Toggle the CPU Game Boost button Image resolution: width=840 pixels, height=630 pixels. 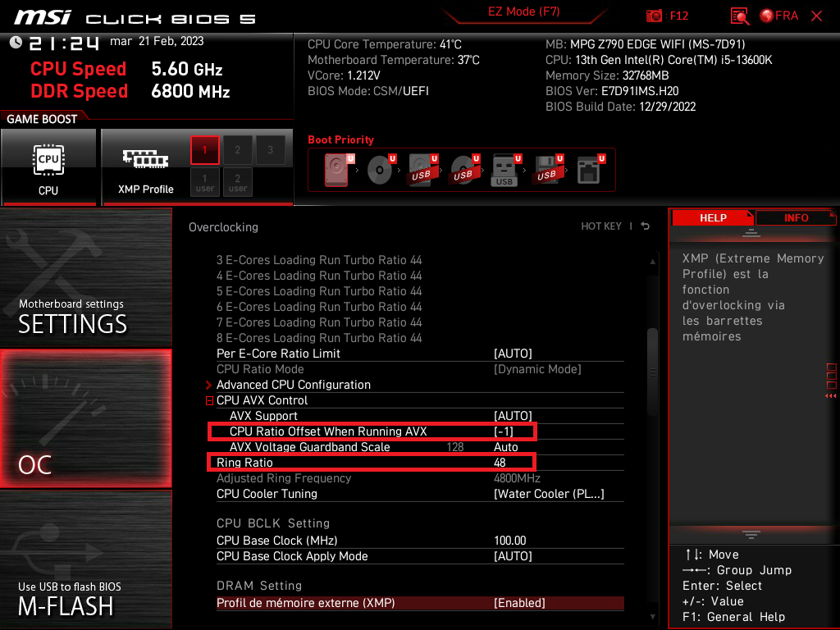[x=48, y=167]
